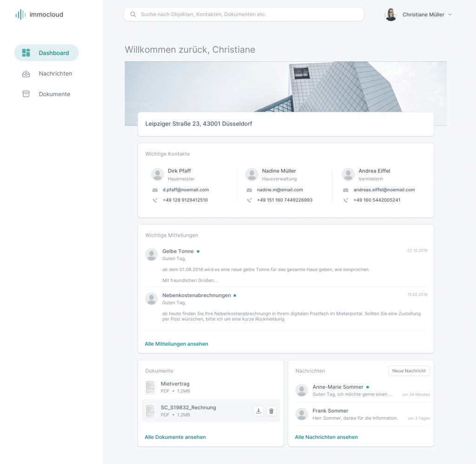This screenshot has height=464, width=476.
Task: Click the email d.pfaff@noemail.com
Action: pyautogui.click(x=185, y=190)
